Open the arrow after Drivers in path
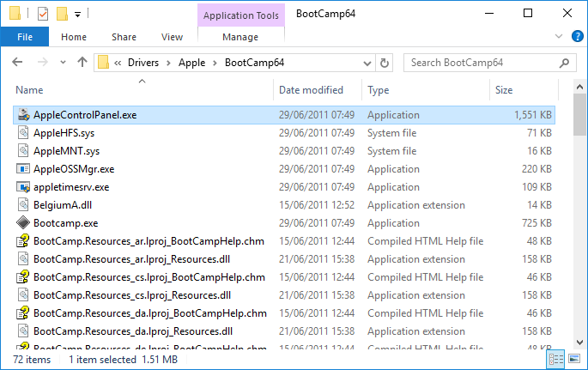The width and height of the screenshot is (588, 370). [x=168, y=63]
